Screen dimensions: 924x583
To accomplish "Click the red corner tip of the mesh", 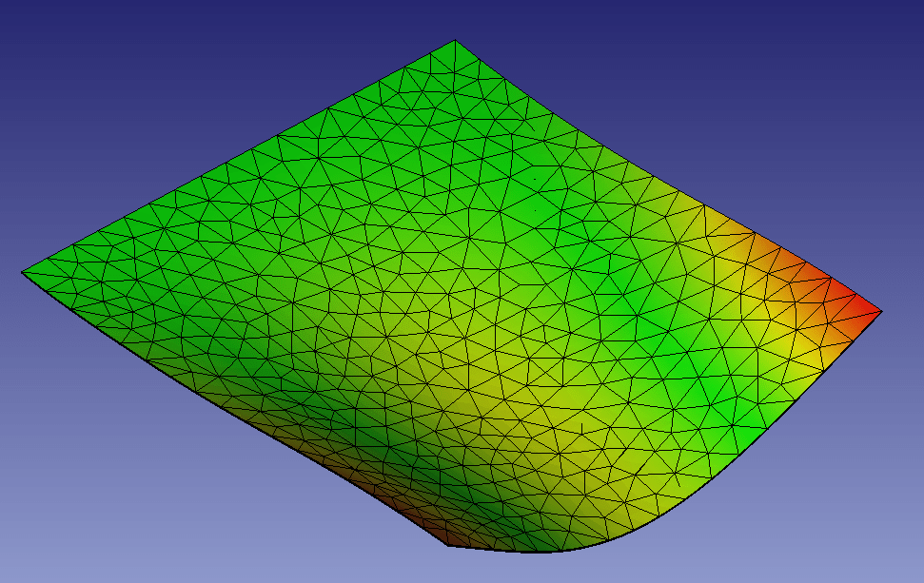I will click(x=872, y=309).
